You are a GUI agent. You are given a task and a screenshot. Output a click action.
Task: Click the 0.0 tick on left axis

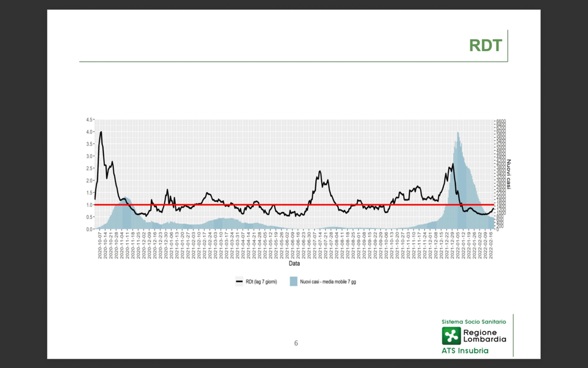click(x=89, y=229)
